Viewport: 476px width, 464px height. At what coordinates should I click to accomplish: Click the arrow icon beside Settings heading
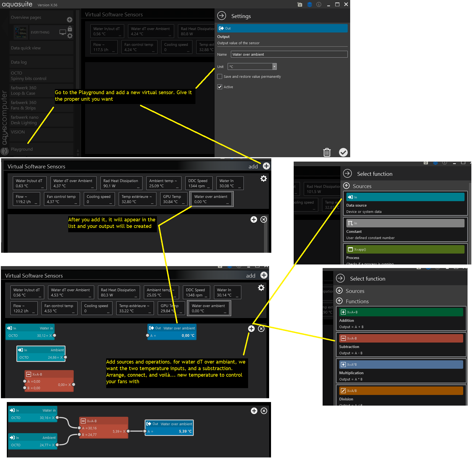(x=222, y=16)
